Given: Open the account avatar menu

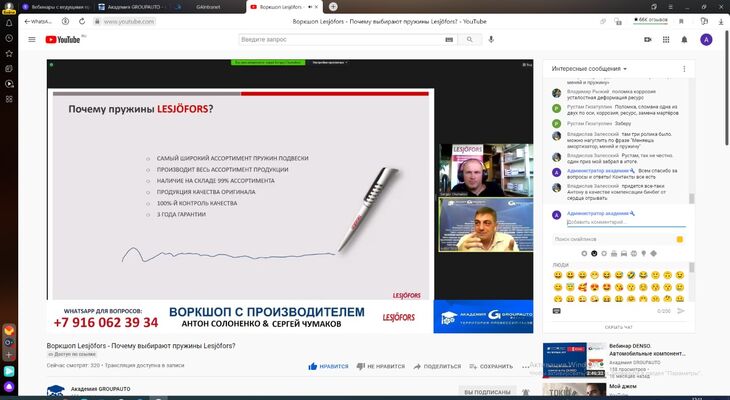Looking at the screenshot, I should (x=706, y=40).
